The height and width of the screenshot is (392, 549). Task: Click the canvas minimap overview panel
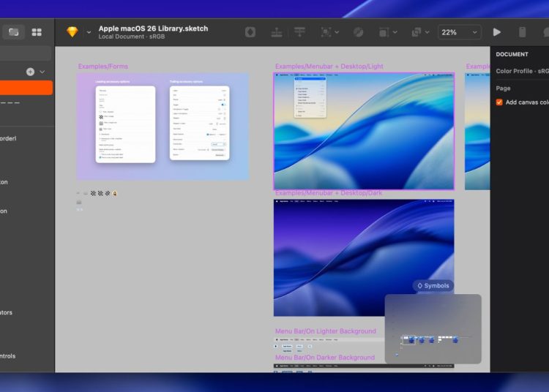433,329
